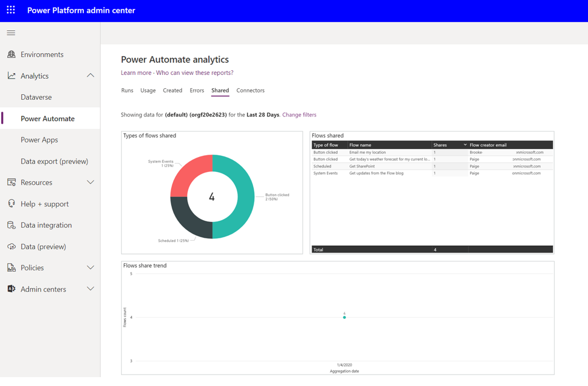Click the Data integration icon
This screenshot has height=386, width=588.
click(11, 225)
